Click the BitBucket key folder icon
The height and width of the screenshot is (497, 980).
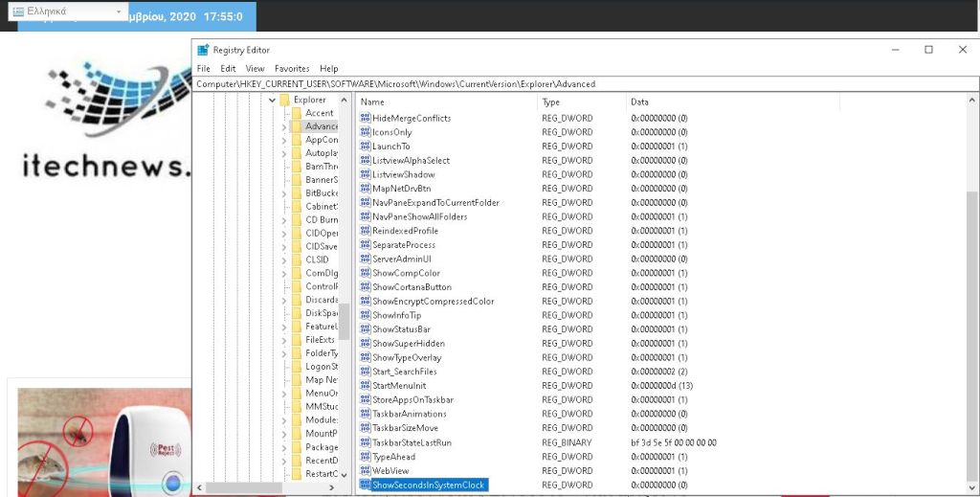(297, 193)
